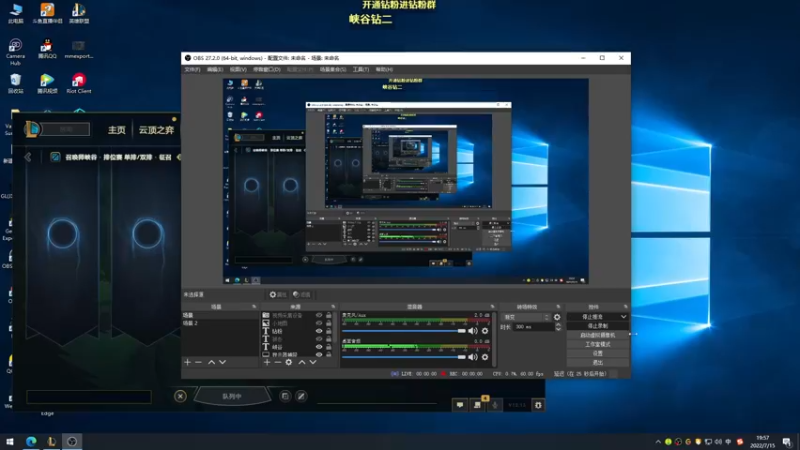Cancel the queue with the X button
800x450 pixels.
(x=180, y=396)
